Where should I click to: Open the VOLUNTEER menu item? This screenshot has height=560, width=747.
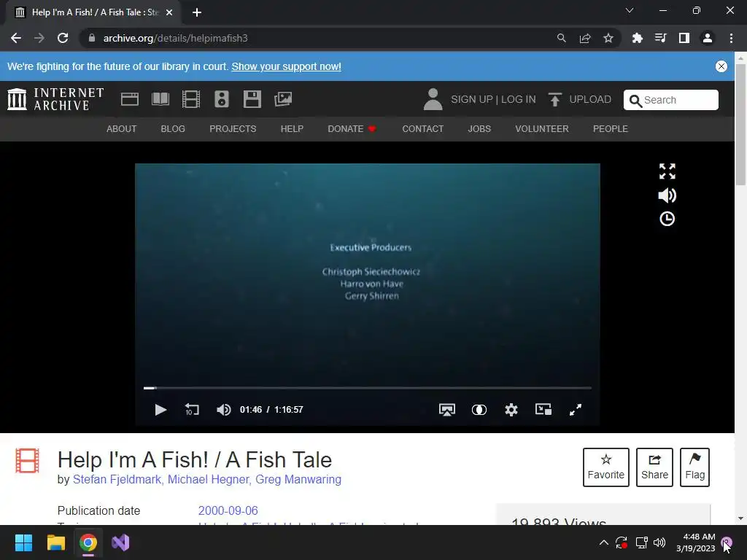[x=542, y=129]
